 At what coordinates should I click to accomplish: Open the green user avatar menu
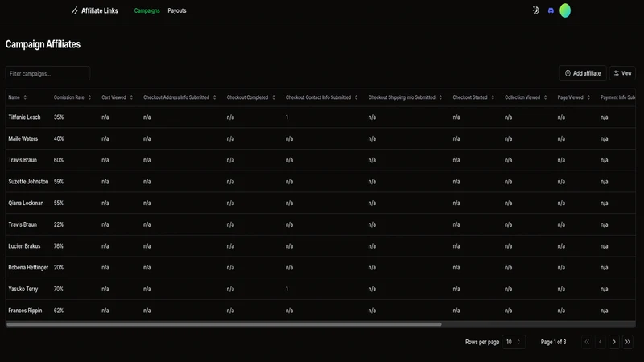pyautogui.click(x=565, y=10)
